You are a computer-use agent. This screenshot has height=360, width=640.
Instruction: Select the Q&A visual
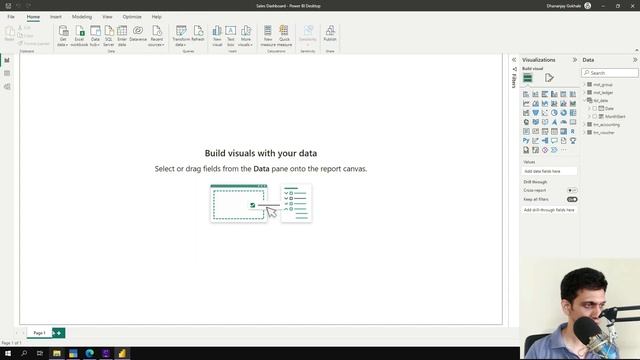(554, 141)
